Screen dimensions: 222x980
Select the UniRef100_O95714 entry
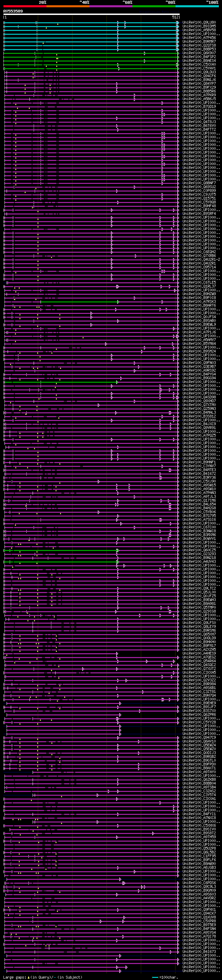[199, 267]
